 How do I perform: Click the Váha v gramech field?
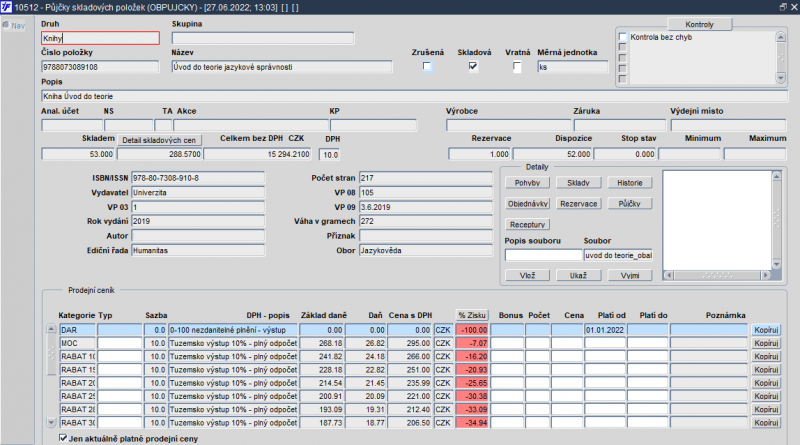426,221
